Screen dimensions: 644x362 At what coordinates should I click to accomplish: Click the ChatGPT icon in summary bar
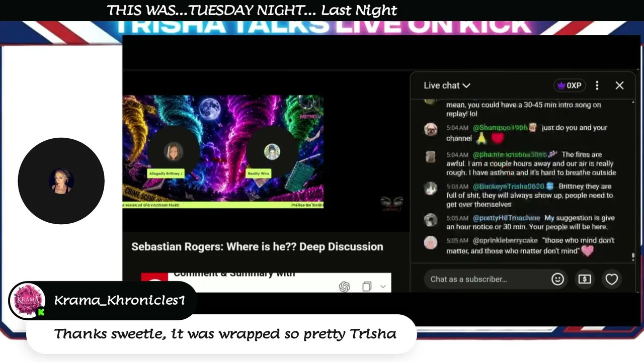344,287
